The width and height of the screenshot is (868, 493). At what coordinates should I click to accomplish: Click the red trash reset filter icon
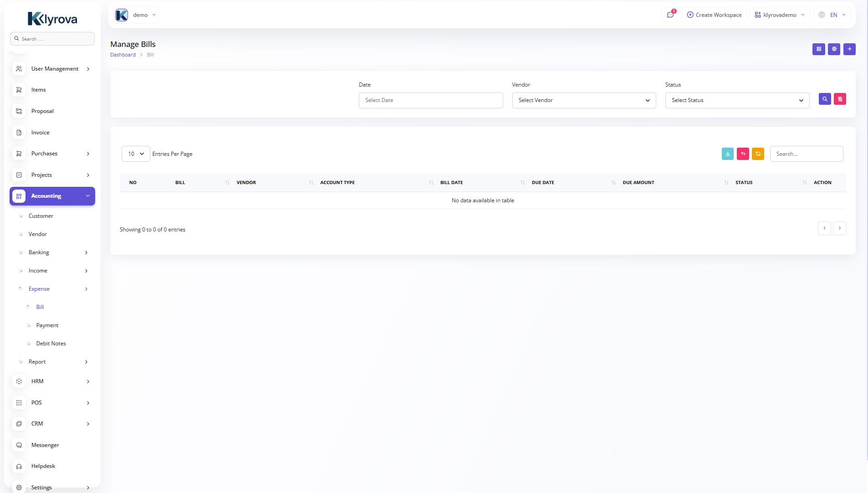coord(840,99)
